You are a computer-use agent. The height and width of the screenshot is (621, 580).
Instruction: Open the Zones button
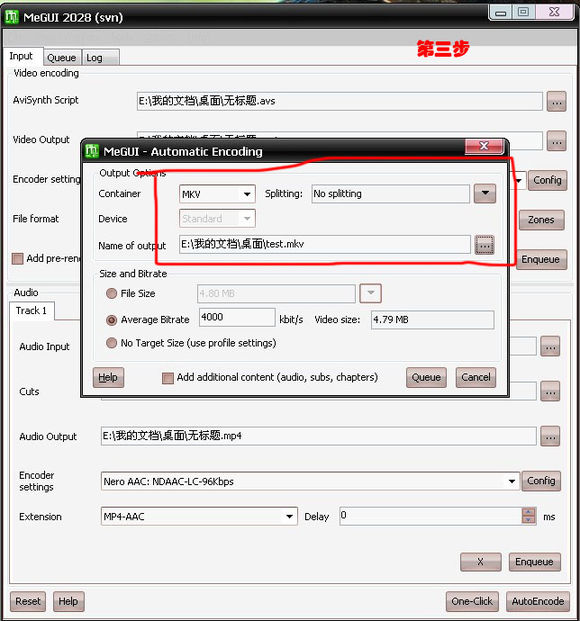[541, 219]
